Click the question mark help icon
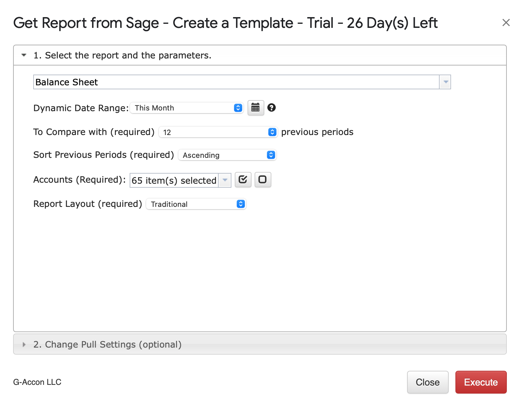 pyautogui.click(x=271, y=107)
